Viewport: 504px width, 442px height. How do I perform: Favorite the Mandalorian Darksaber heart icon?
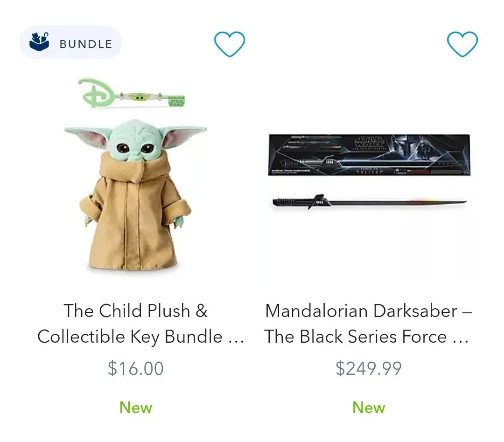click(462, 44)
